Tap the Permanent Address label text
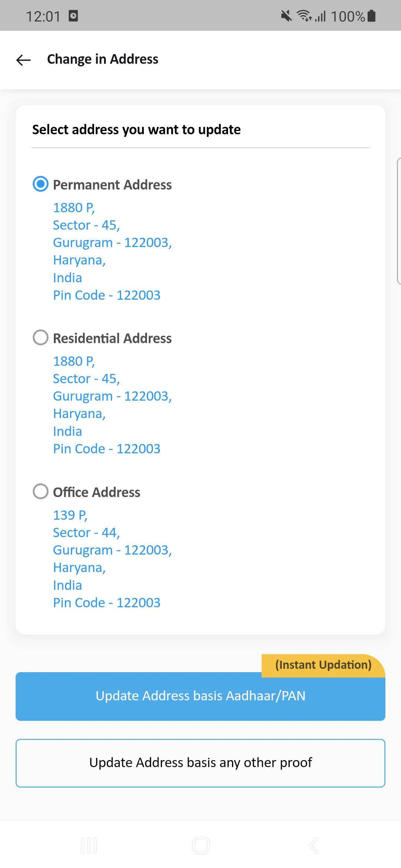The width and height of the screenshot is (401, 868). click(x=112, y=185)
